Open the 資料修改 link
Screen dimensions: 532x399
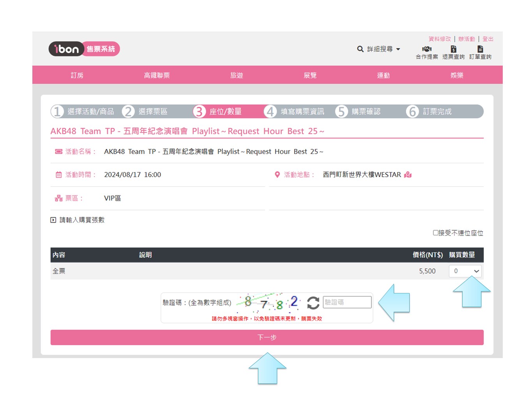(x=440, y=39)
